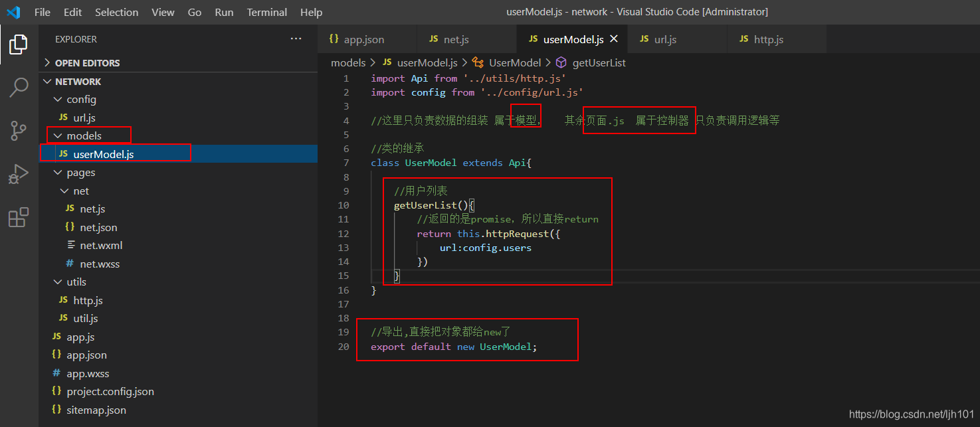This screenshot has width=980, height=427.
Task: Click httpRequest in line 12
Action: click(518, 234)
